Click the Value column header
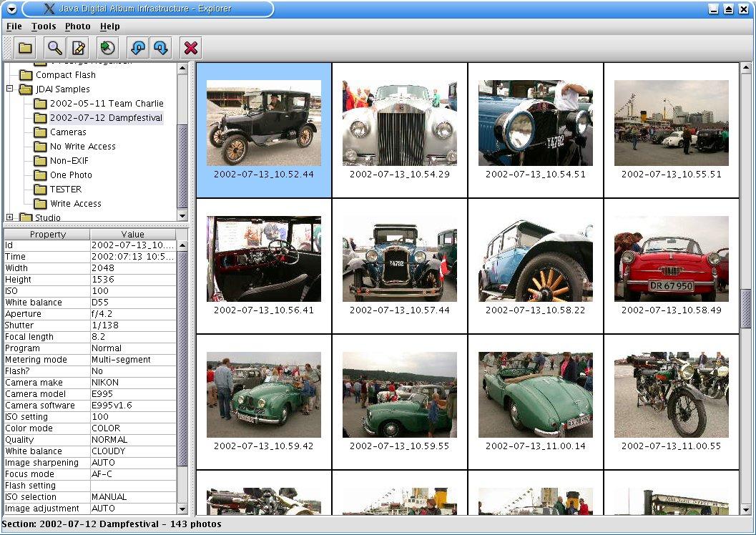The height and width of the screenshot is (535, 756). pyautogui.click(x=133, y=235)
